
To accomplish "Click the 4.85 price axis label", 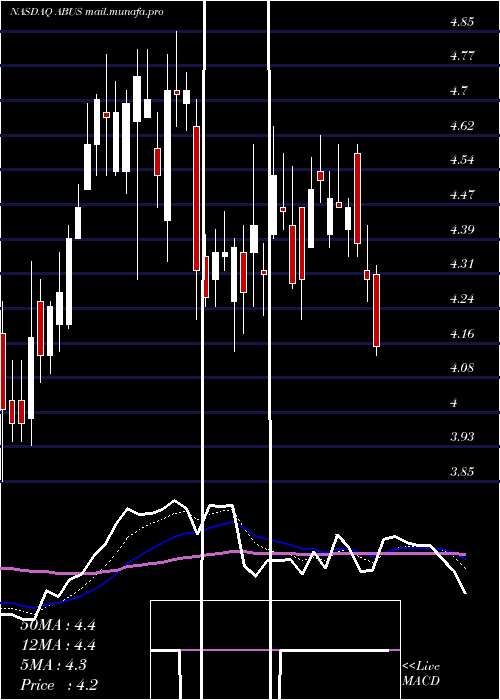I will click(x=462, y=21).
